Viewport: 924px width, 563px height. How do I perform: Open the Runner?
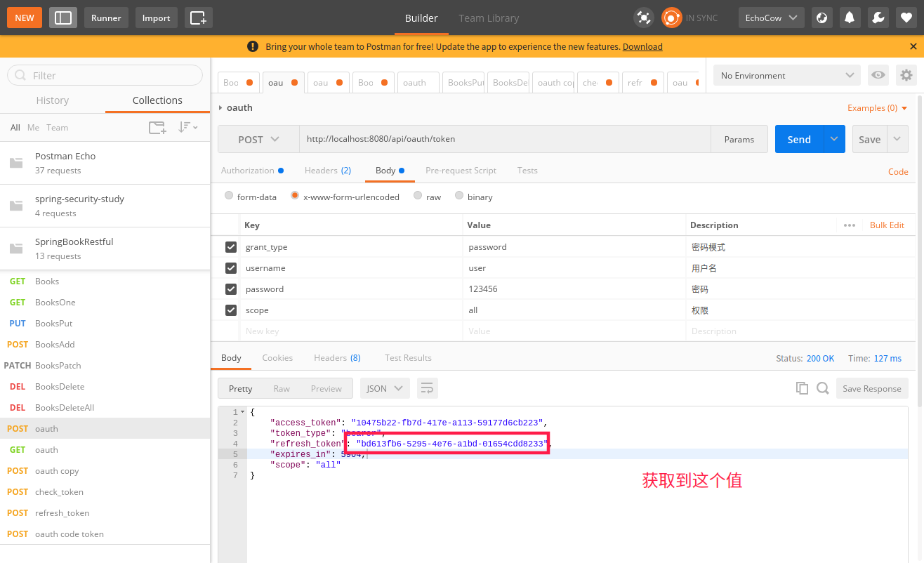tap(106, 18)
